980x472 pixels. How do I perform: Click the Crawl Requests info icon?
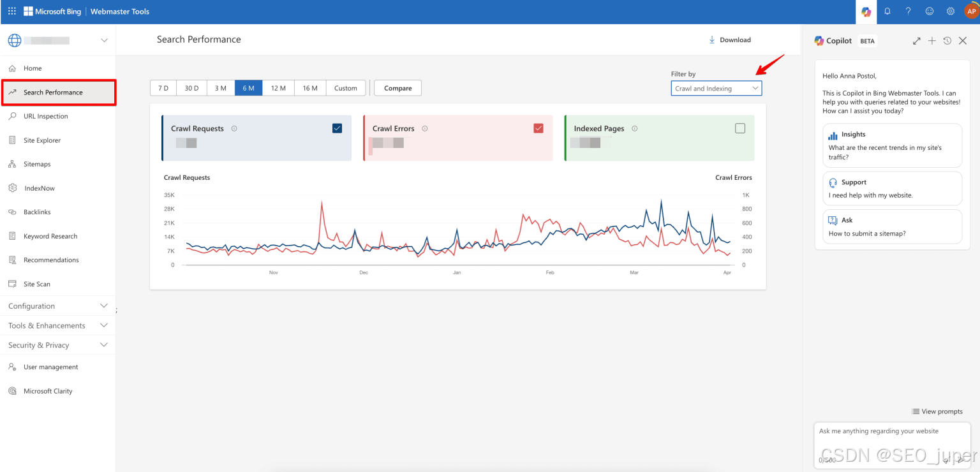[x=234, y=128]
